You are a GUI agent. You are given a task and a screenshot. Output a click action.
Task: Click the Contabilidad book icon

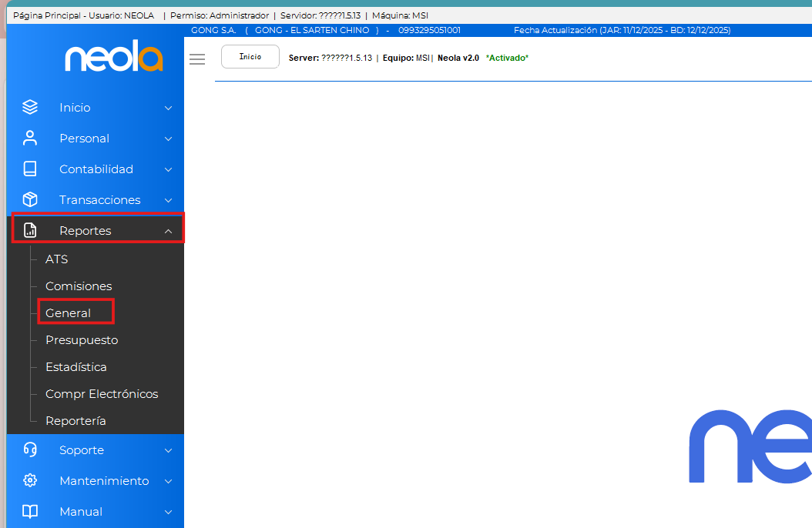click(30, 169)
